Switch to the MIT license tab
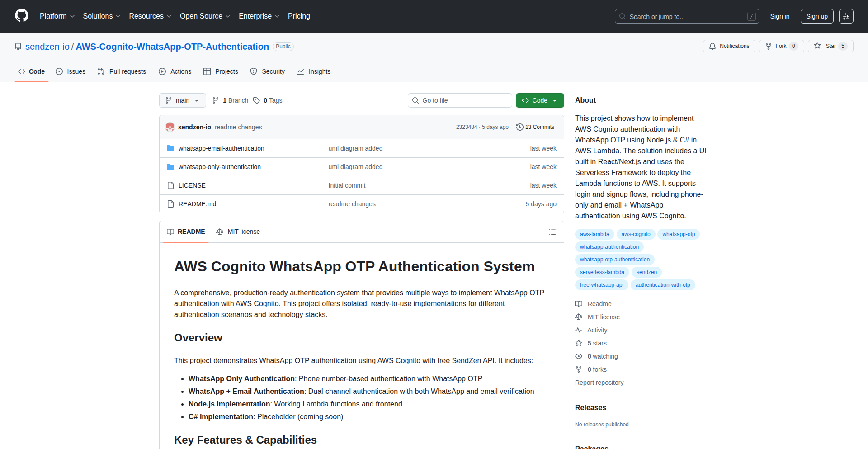Screen dimensions: 868x449 pos(238,232)
